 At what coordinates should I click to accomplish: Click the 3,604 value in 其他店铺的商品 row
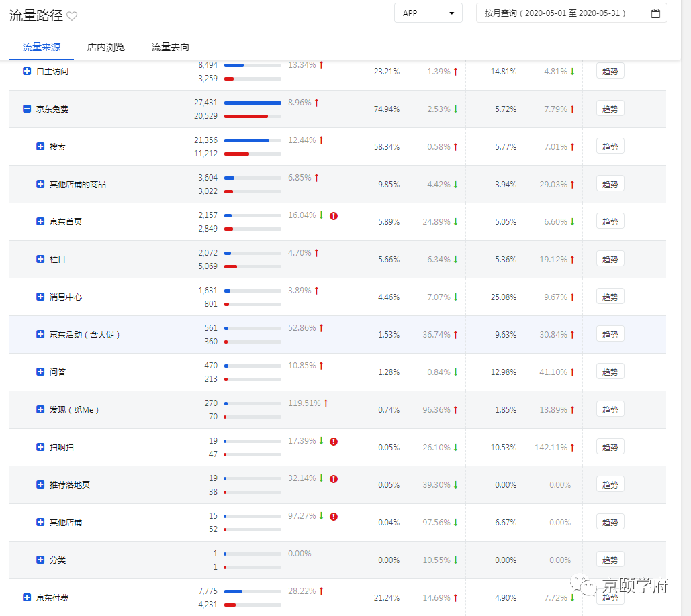pos(208,177)
